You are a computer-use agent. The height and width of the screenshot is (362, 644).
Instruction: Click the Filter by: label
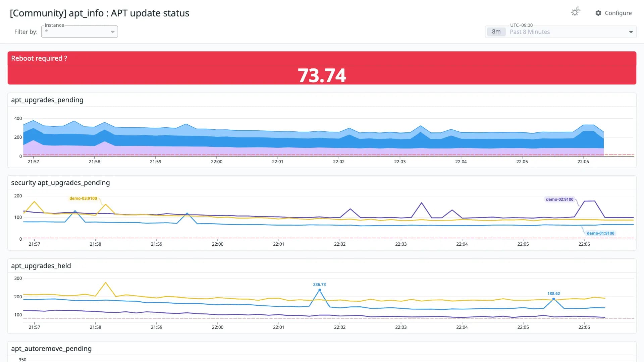[26, 32]
